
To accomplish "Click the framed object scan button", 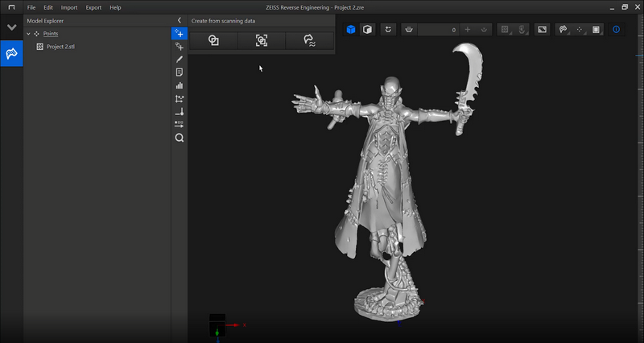I will [x=262, y=40].
